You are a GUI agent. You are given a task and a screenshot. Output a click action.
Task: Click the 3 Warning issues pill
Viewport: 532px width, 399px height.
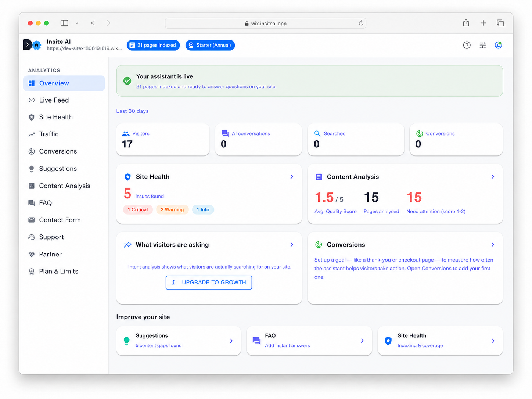click(x=172, y=210)
